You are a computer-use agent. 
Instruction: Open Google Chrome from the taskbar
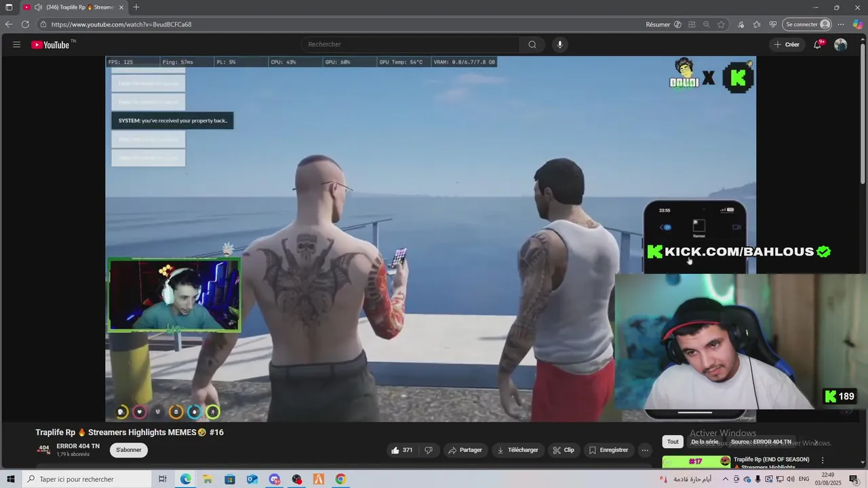click(340, 479)
